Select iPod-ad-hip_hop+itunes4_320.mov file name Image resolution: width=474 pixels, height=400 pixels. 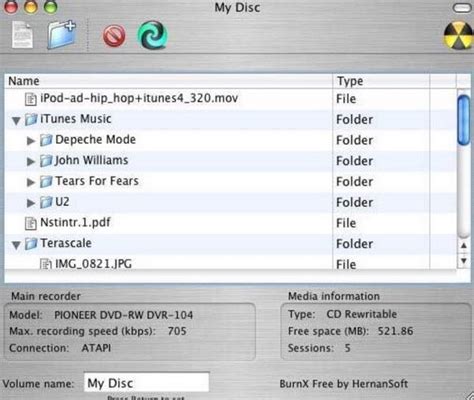pyautogui.click(x=139, y=98)
